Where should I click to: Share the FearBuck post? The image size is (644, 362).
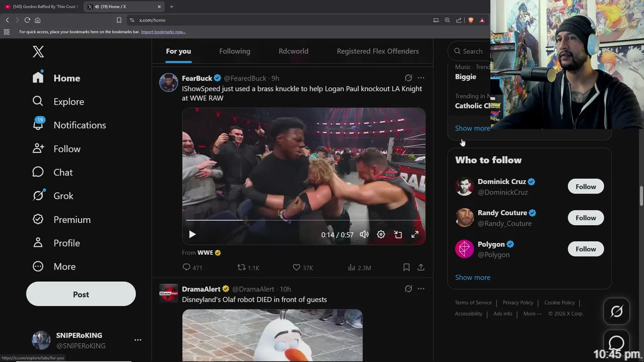click(421, 267)
